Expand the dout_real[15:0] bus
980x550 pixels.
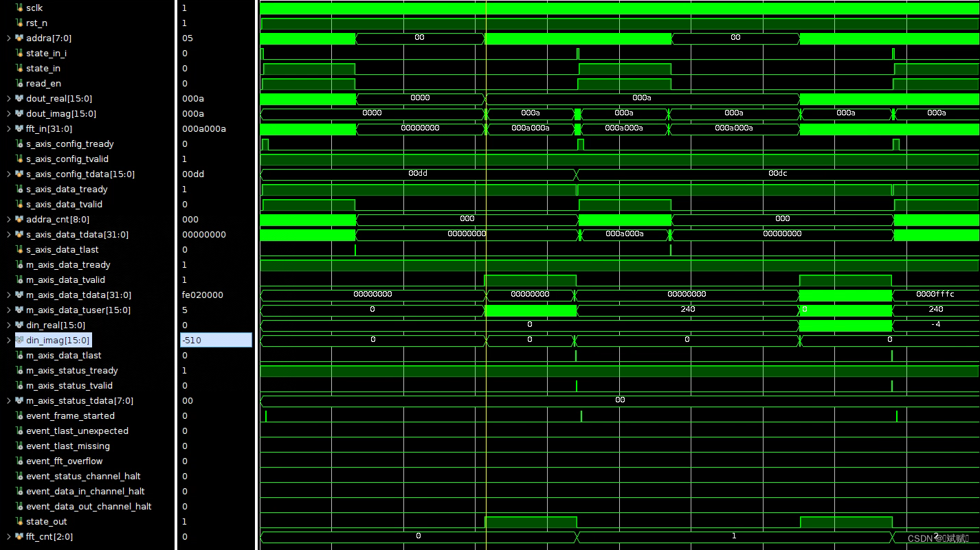(8, 99)
